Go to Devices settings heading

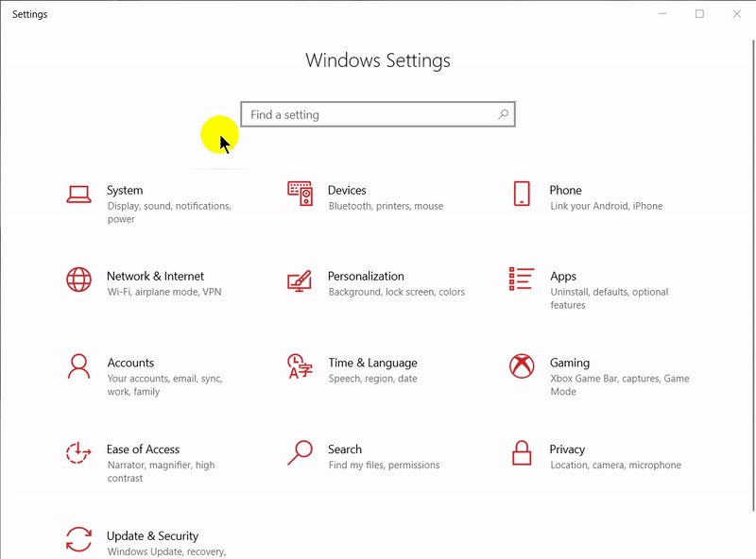[x=347, y=190]
